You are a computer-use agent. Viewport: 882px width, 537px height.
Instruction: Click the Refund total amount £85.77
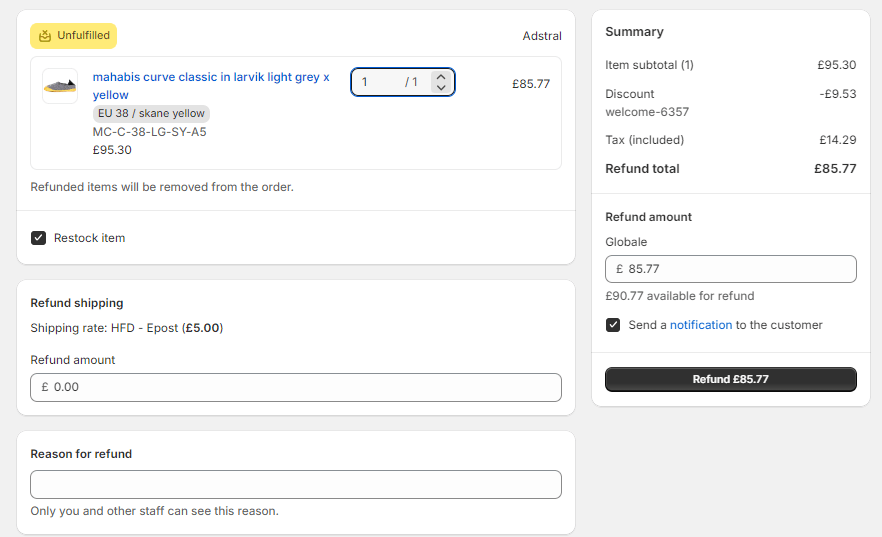(835, 169)
